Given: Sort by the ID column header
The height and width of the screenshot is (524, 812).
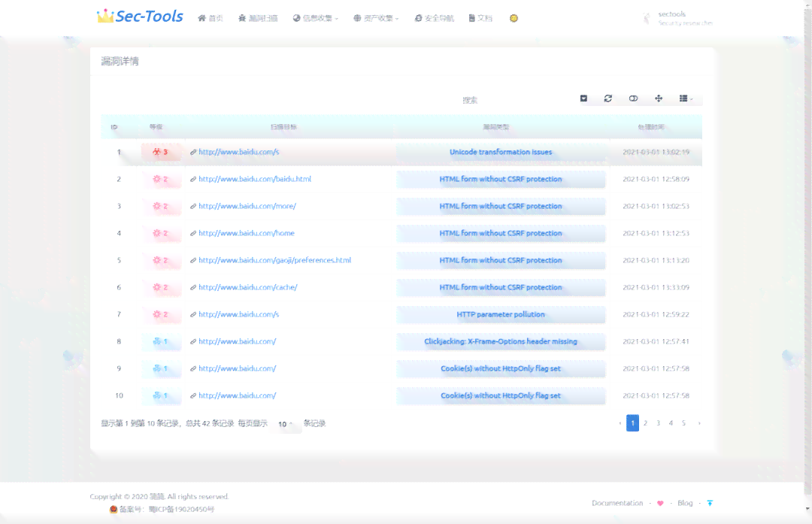Looking at the screenshot, I should coord(114,127).
